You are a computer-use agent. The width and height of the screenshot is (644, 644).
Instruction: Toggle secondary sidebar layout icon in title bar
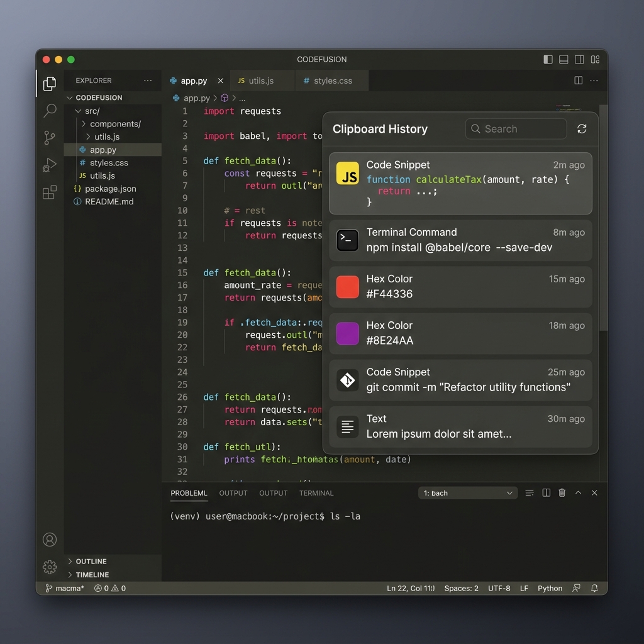tap(579, 60)
